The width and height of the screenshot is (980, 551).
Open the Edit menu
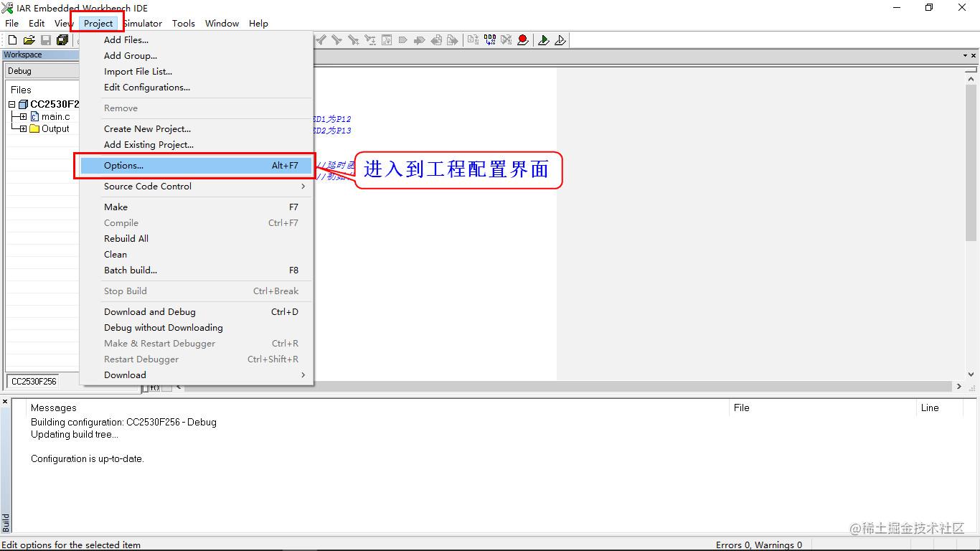pyautogui.click(x=37, y=23)
